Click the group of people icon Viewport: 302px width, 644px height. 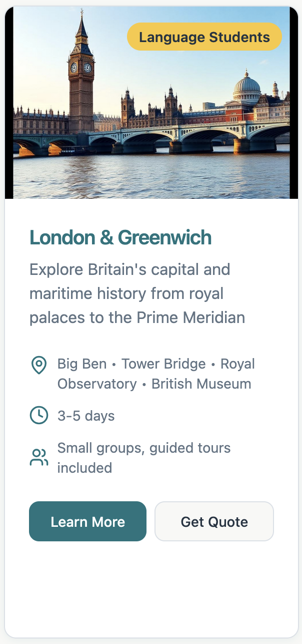click(x=39, y=457)
